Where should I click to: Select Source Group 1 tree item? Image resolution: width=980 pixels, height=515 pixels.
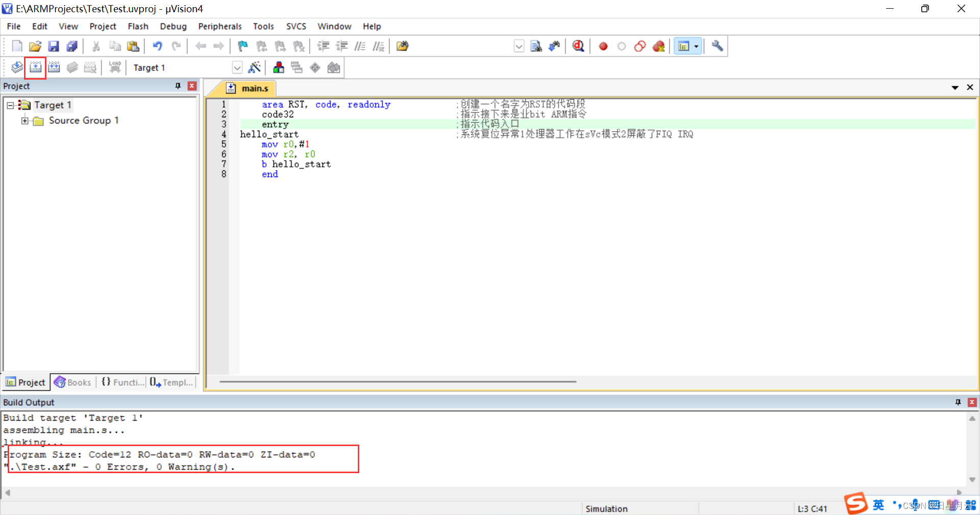pos(84,120)
